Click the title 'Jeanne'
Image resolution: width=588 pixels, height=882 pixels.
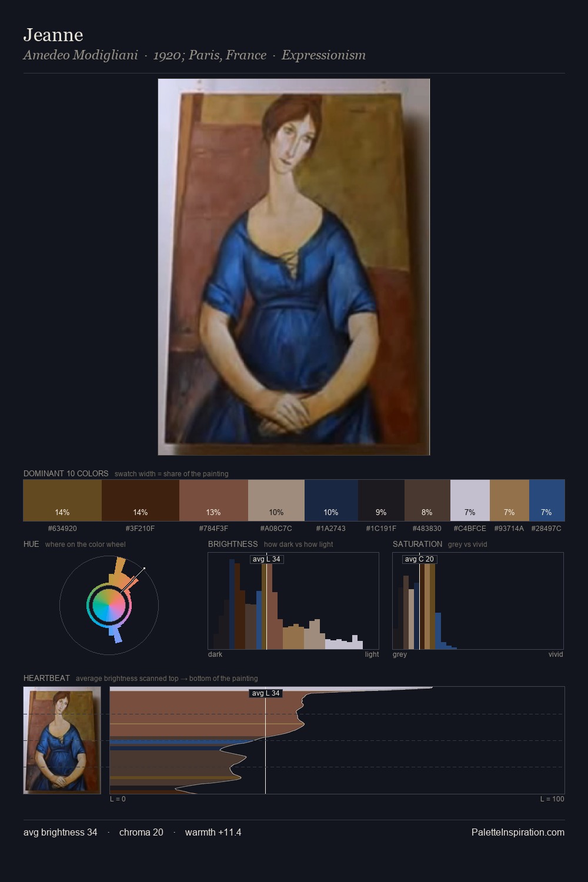pyautogui.click(x=54, y=35)
